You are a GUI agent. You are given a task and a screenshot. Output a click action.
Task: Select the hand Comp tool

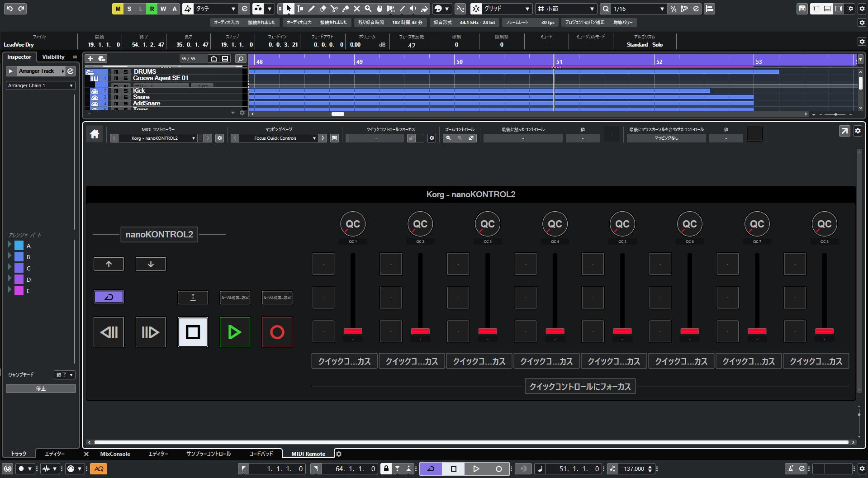pyautogui.click(x=379, y=9)
